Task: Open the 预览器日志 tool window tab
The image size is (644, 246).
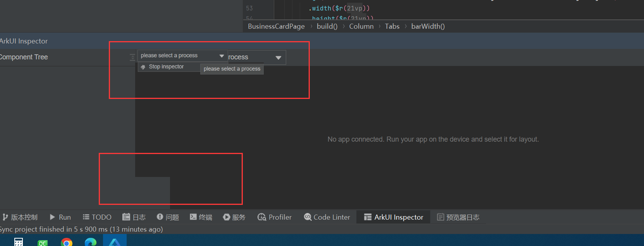Action: tap(458, 217)
